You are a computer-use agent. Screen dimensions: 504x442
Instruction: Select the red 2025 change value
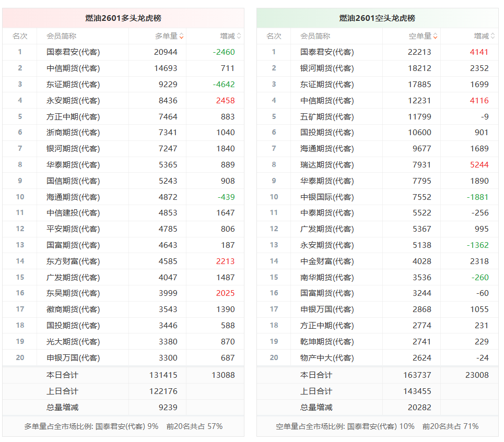225,293
